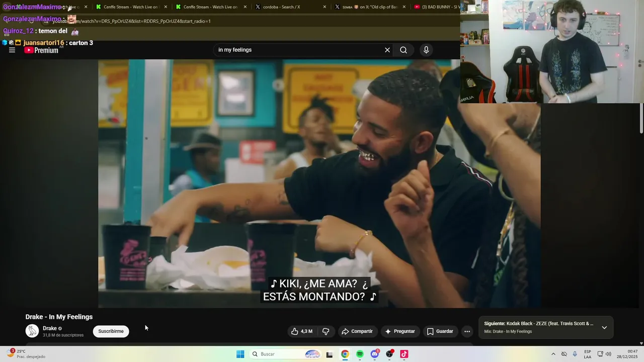
Task: Open Drake's channel avatar
Action: pos(32,331)
